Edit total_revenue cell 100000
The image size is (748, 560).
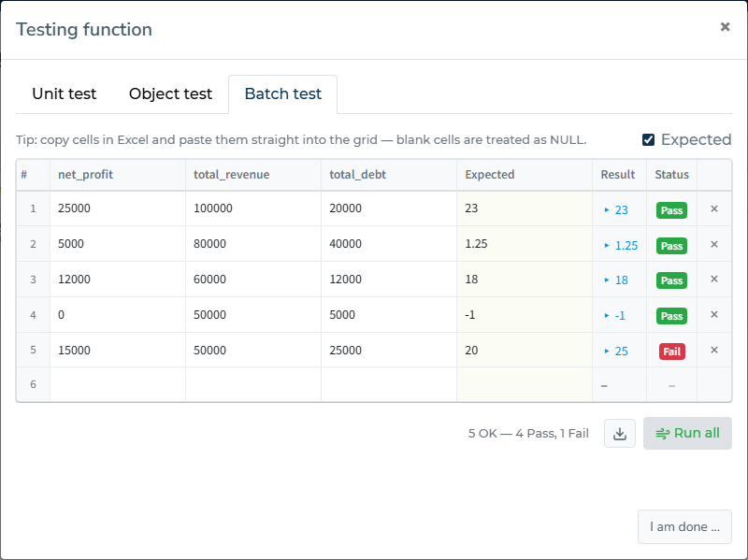click(253, 208)
